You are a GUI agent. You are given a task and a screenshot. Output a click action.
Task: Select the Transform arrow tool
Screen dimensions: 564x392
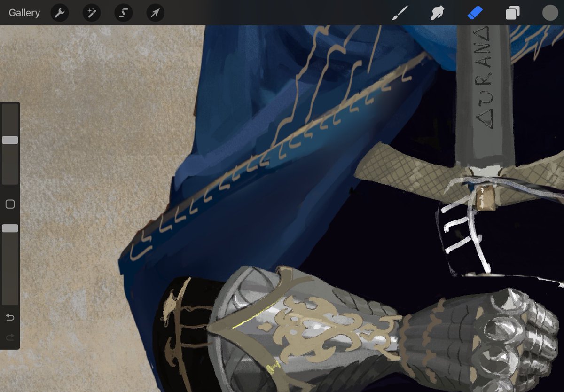[155, 13]
